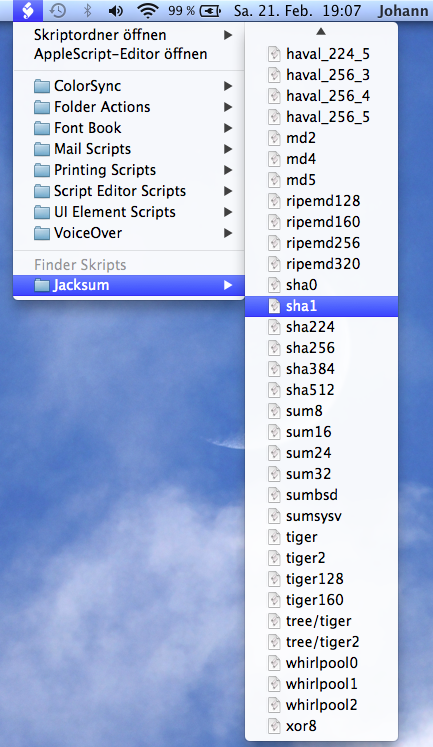This screenshot has height=747, width=433.
Task: Run the tree/tiger2 script
Action: [x=322, y=642]
